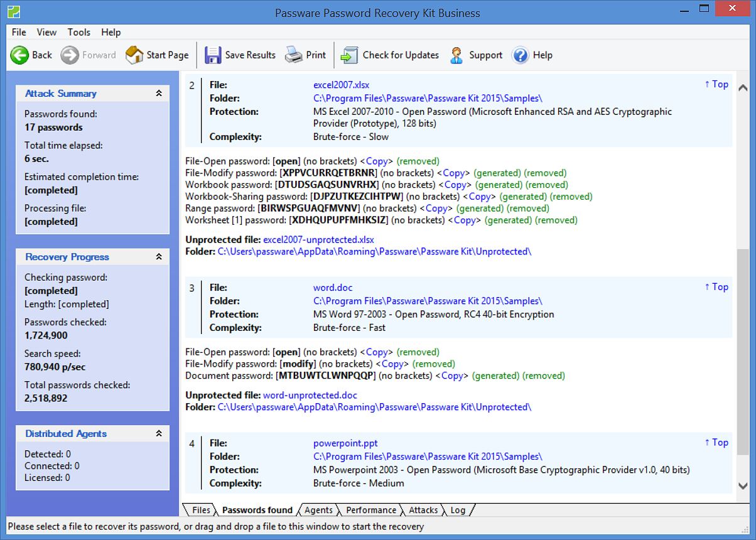This screenshot has height=540, width=756.
Task: Open Unprotected folder link below word-unprotected.doc
Action: [374, 408]
